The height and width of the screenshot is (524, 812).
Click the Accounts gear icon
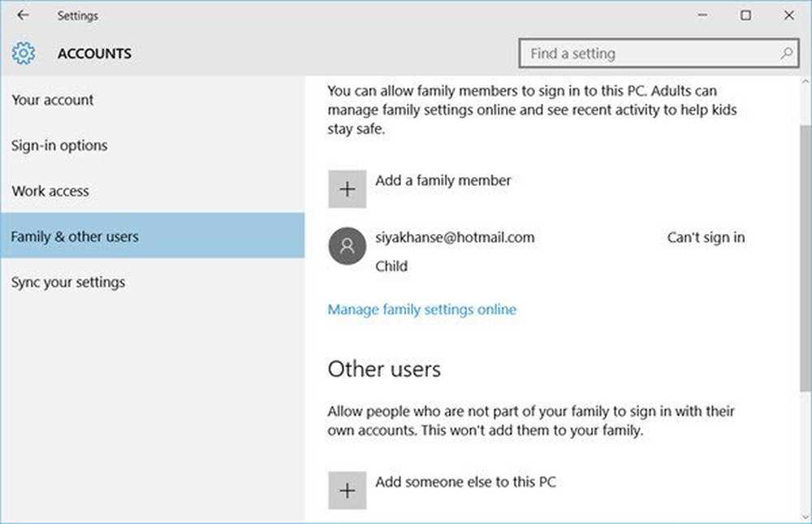click(24, 54)
